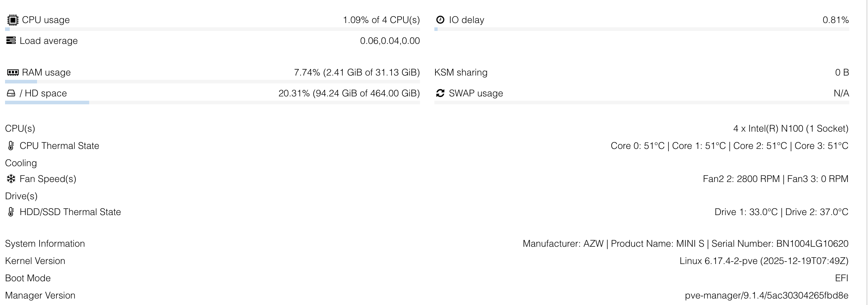Click the IO delay progress bar
The height and width of the screenshot is (305, 868).
coord(641,29)
